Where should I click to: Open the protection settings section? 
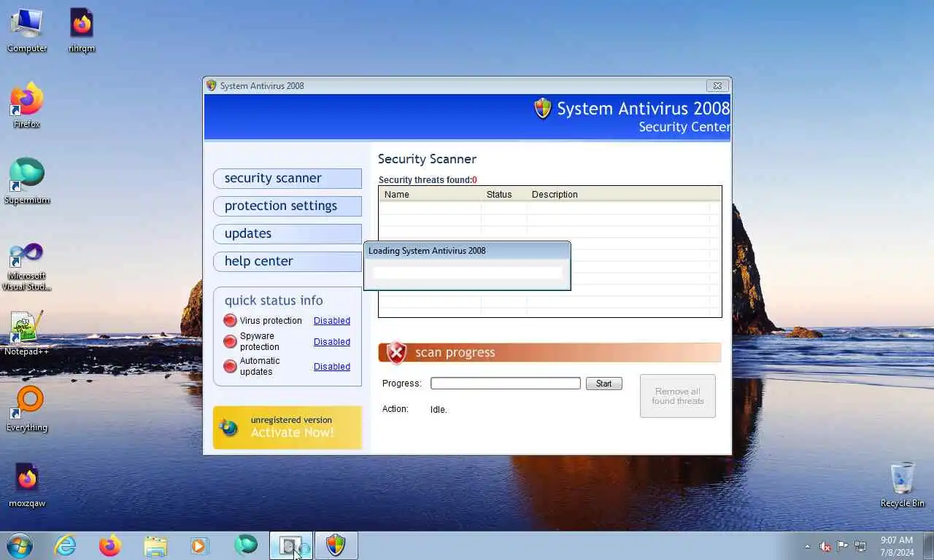point(287,206)
